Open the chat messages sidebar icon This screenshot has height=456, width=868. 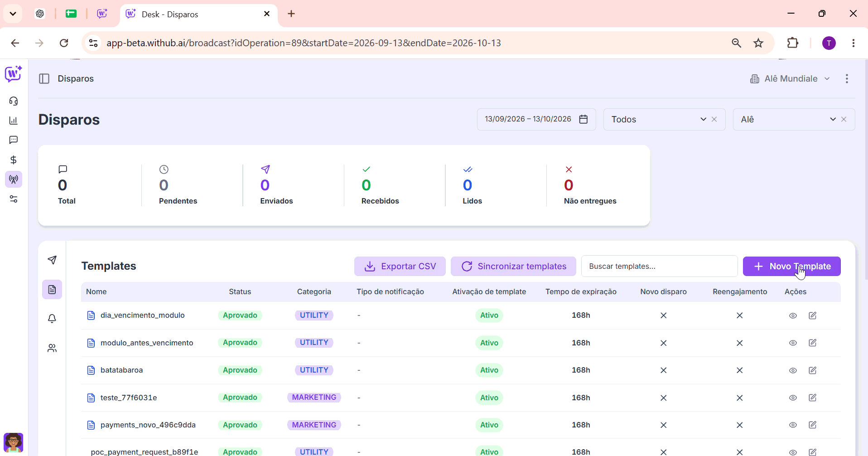click(14, 140)
